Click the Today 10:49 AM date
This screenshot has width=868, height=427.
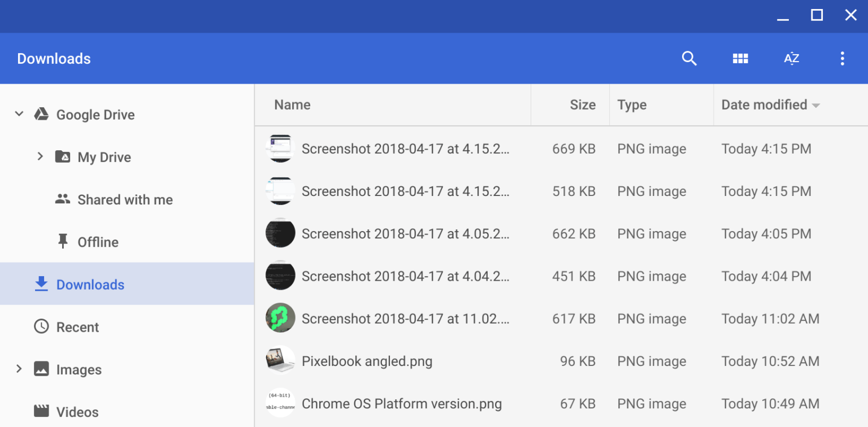click(x=770, y=403)
